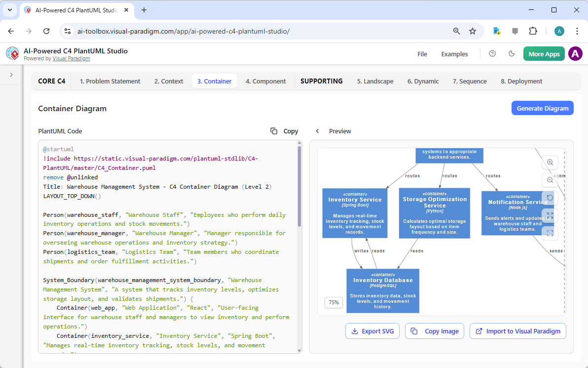The height and width of the screenshot is (368, 588).
Task: Open the Chrome three-dot menu
Action: [577, 31]
